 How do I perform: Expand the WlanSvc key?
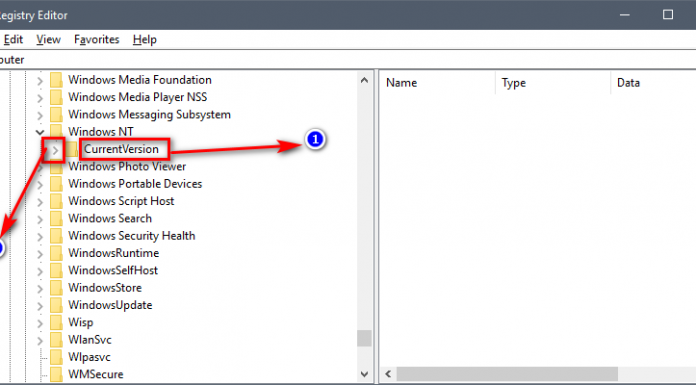pyautogui.click(x=40, y=341)
